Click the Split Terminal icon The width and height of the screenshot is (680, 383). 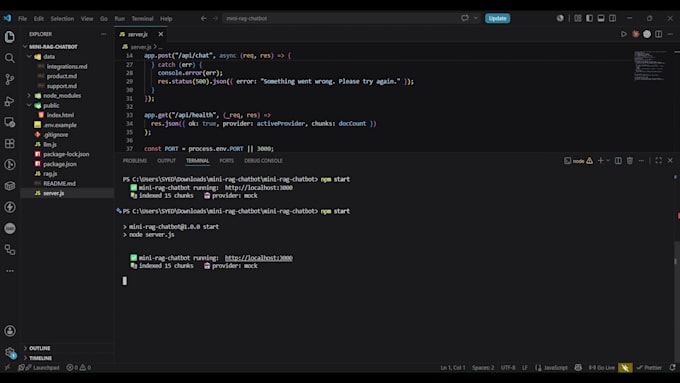tap(618, 160)
